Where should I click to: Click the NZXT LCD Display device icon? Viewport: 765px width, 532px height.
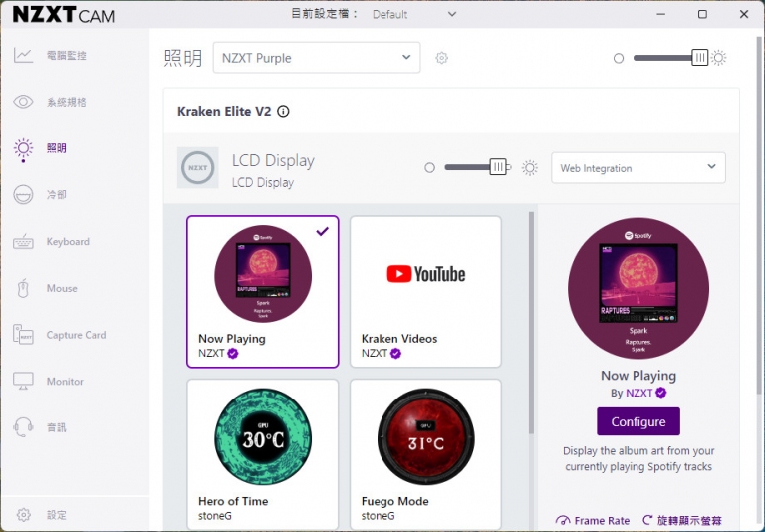coord(197,168)
